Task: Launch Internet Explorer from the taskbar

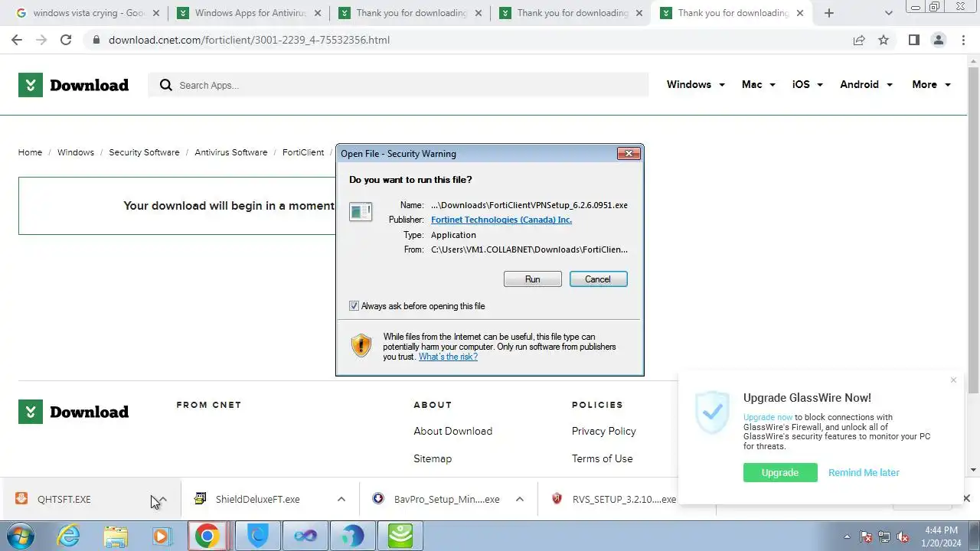Action: [69, 536]
